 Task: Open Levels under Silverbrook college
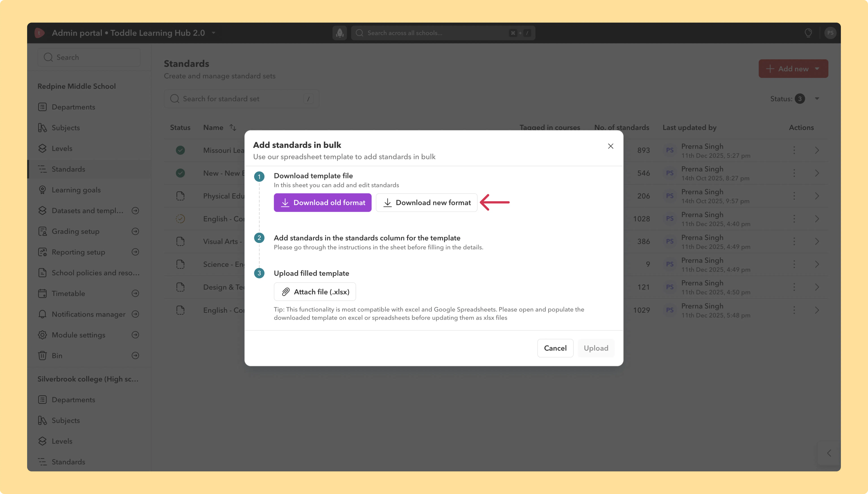[x=89, y=441]
